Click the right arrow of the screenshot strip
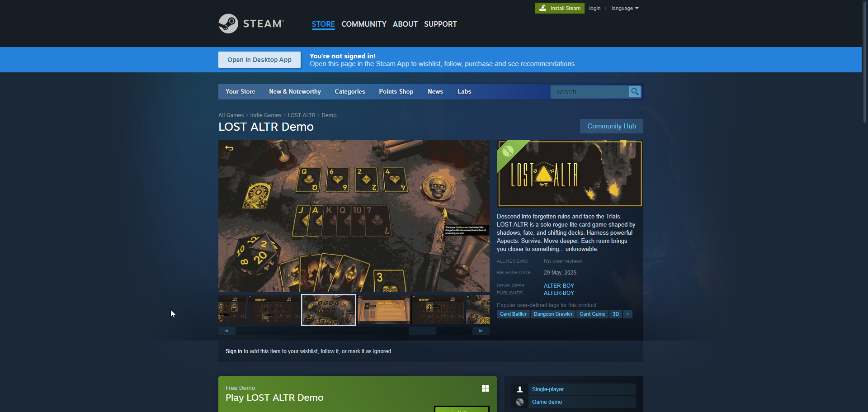 [481, 331]
